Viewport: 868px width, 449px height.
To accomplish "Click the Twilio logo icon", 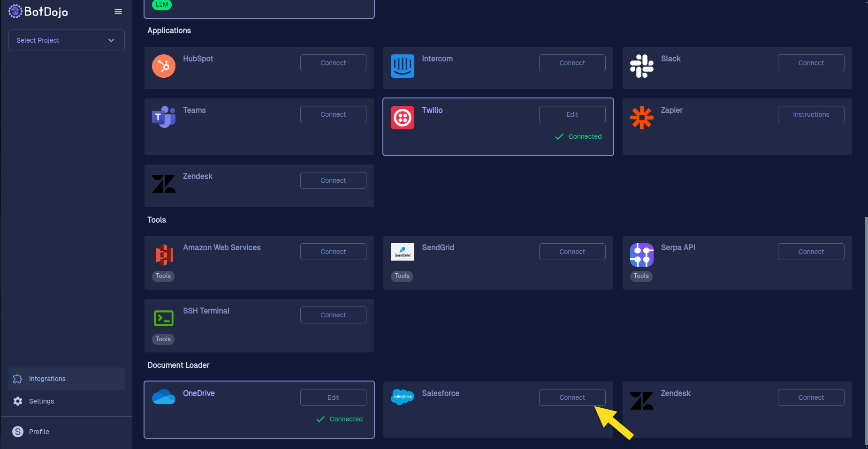I will pos(403,118).
